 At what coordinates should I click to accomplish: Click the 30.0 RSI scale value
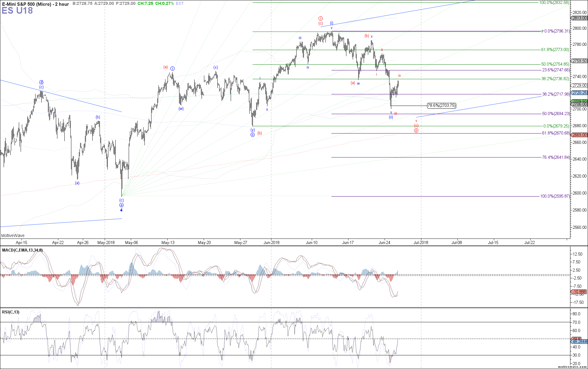pyautogui.click(x=576, y=355)
